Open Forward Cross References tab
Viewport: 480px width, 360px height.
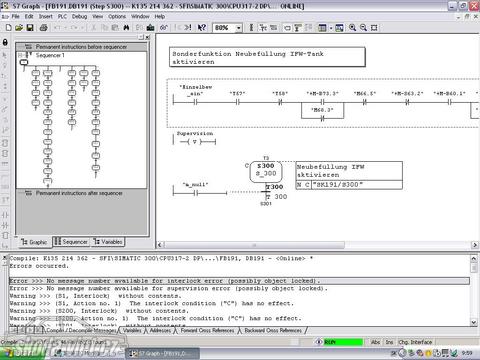pyautogui.click(x=207, y=330)
